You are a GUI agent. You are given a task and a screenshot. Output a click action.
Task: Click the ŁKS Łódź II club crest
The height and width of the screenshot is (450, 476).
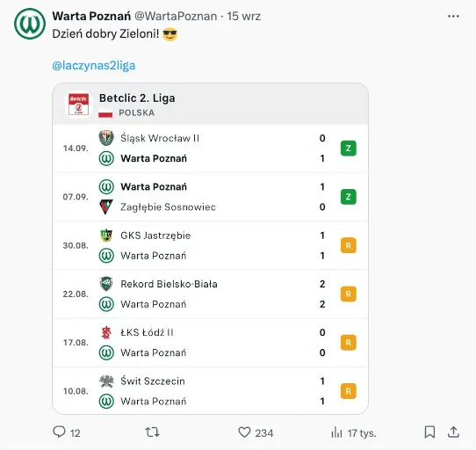click(106, 332)
